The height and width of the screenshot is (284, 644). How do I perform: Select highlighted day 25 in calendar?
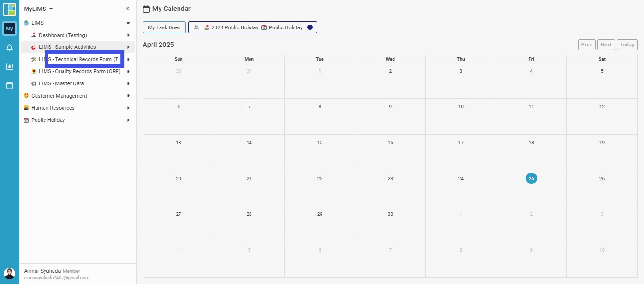tap(531, 178)
